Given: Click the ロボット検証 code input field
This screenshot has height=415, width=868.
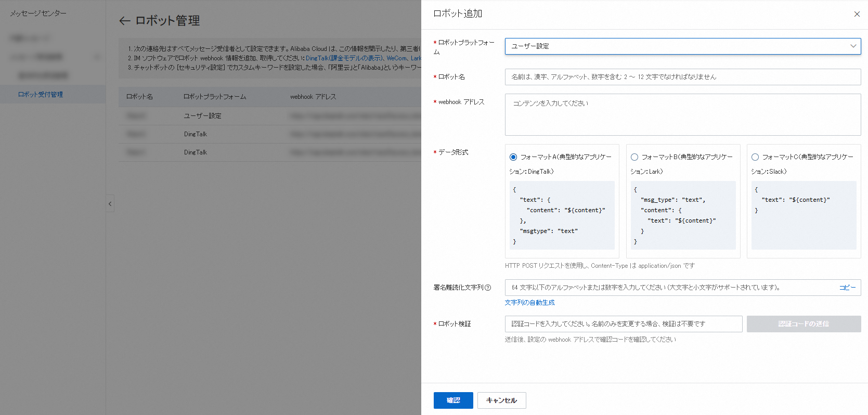Looking at the screenshot, I should [x=624, y=324].
